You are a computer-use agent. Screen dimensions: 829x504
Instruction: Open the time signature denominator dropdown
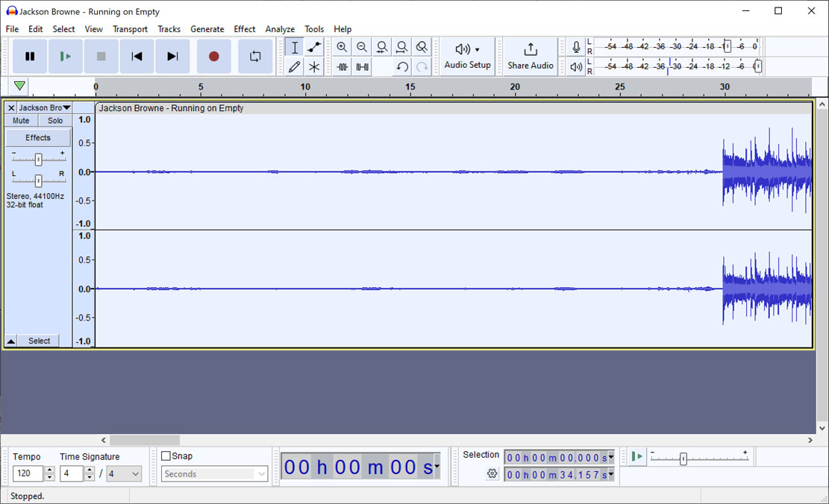[x=125, y=473]
